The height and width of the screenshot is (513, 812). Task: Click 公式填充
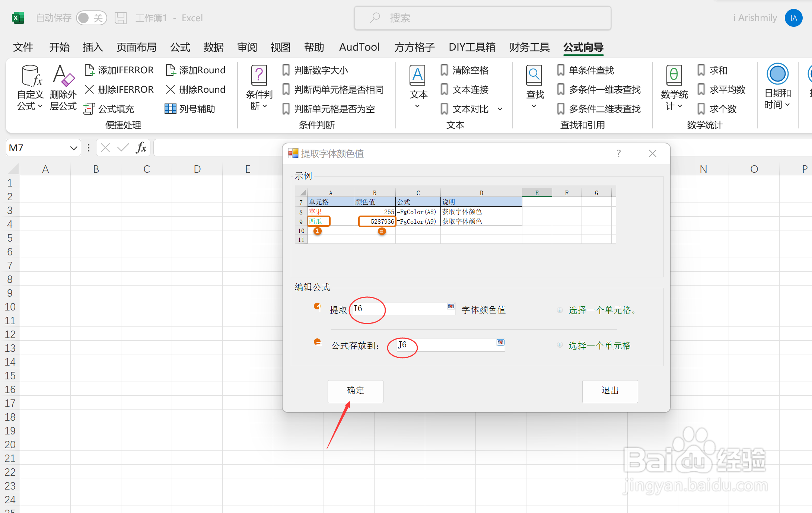click(x=109, y=109)
